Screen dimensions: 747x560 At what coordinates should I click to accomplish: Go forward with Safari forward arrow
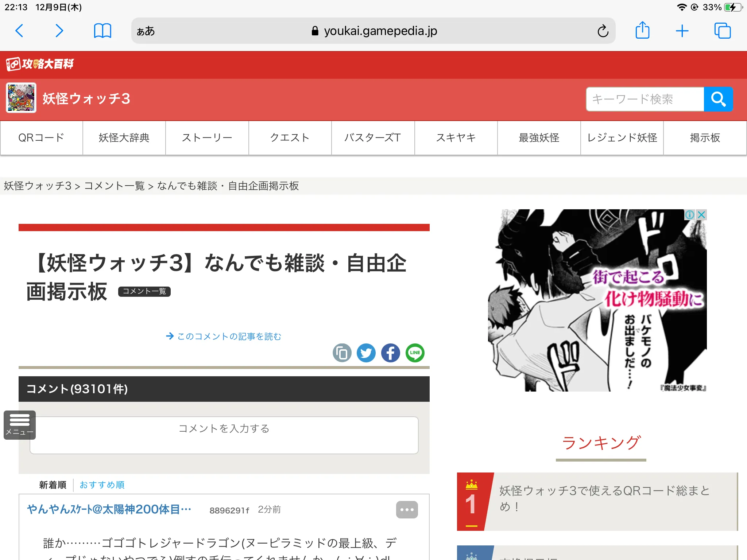(59, 31)
